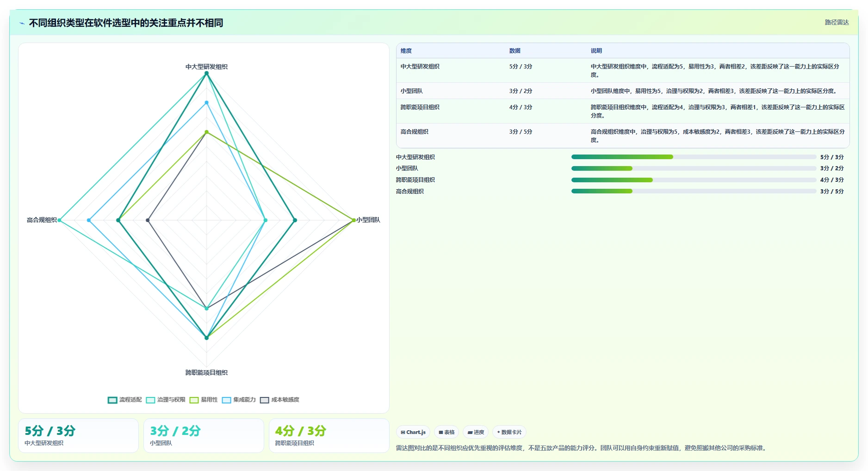The image size is (868, 471).
Task: Click the radar point at the 小型团队 vertex
Action: tap(353, 220)
